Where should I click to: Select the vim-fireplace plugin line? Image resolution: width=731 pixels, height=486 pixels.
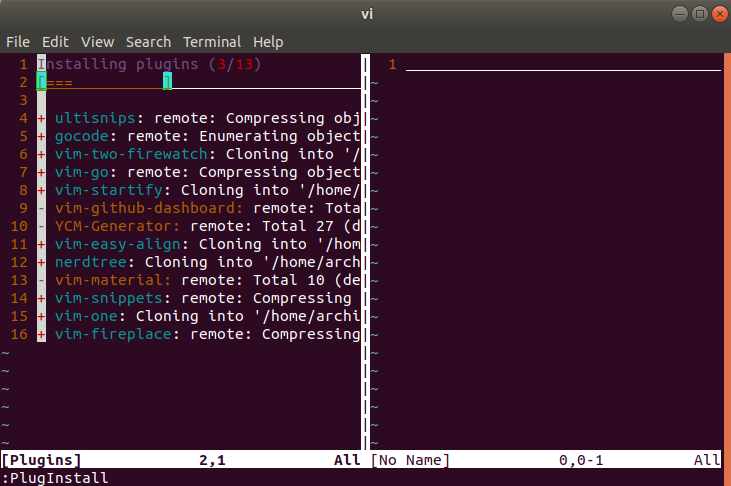[x=198, y=334]
